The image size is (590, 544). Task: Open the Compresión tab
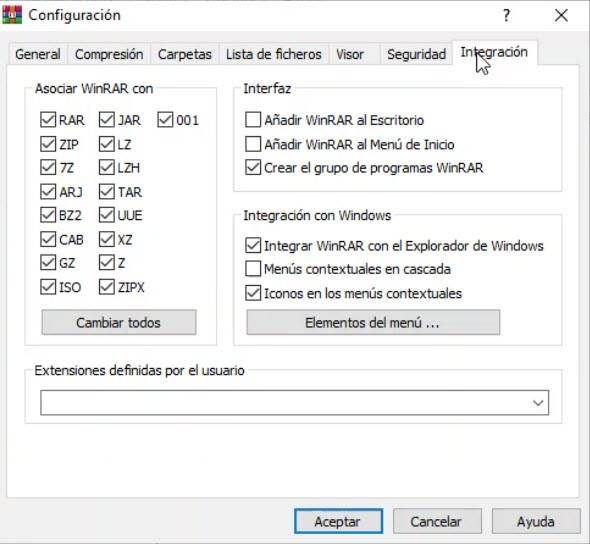pos(109,54)
